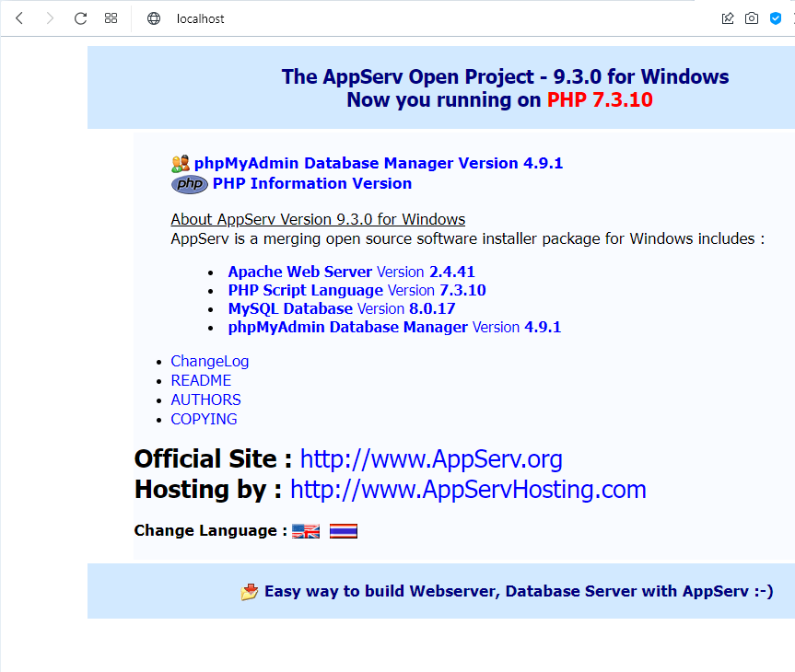The width and height of the screenshot is (795, 672).
Task: Go forward using the browser forward arrow
Action: (x=50, y=18)
